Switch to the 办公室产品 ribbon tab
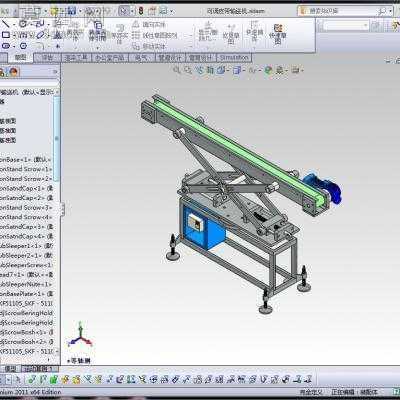The height and width of the screenshot is (400, 400). pos(110,58)
